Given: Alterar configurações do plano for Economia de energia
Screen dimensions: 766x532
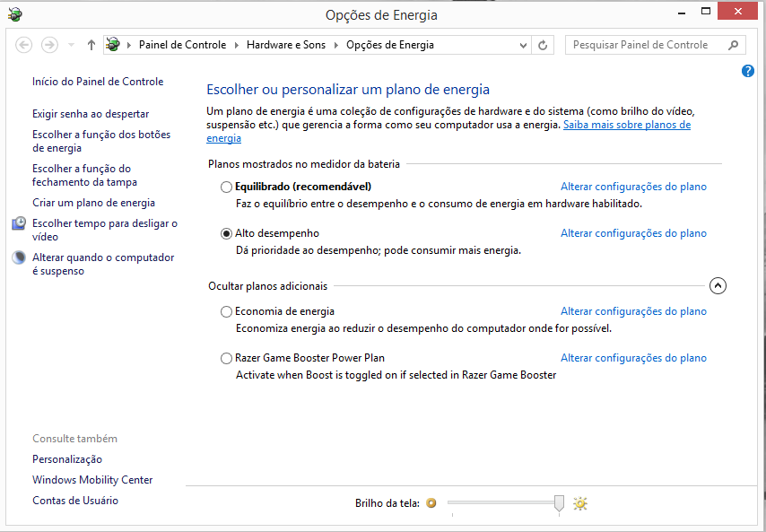Looking at the screenshot, I should 633,311.
